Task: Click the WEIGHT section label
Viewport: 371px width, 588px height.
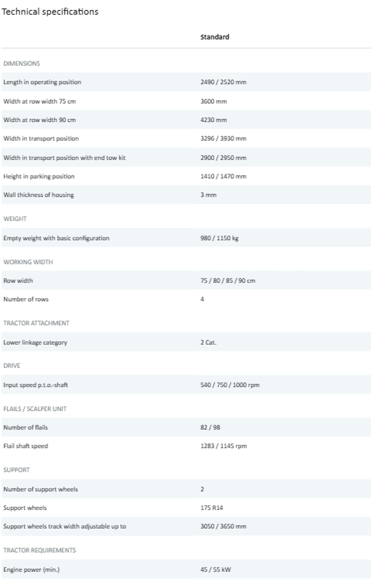Action: 15,219
